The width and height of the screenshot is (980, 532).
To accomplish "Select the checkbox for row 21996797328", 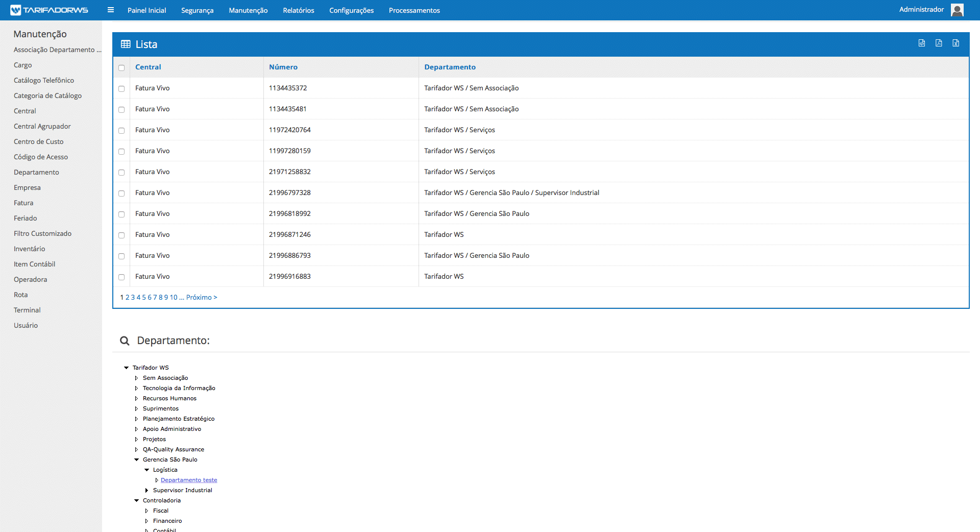I will (x=121, y=194).
